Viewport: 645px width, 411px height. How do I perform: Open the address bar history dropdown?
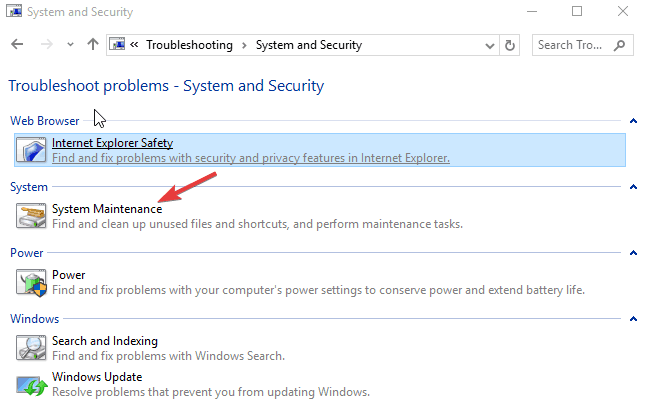tap(490, 45)
